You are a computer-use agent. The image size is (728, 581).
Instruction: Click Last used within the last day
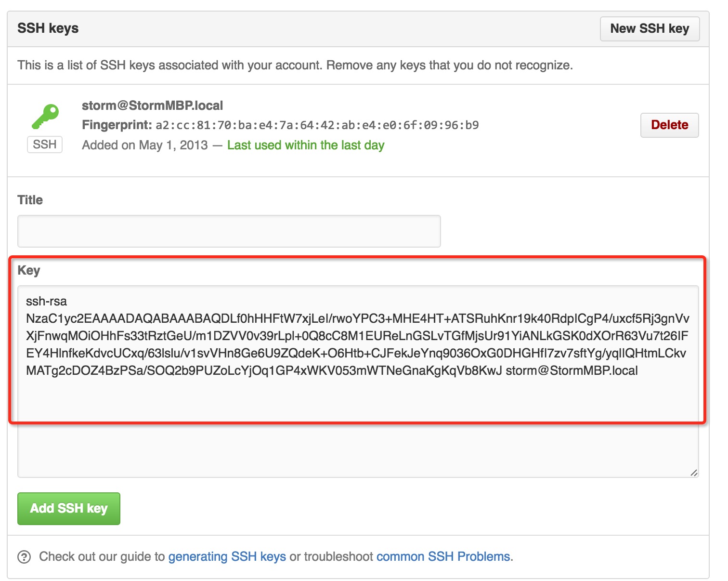(306, 145)
